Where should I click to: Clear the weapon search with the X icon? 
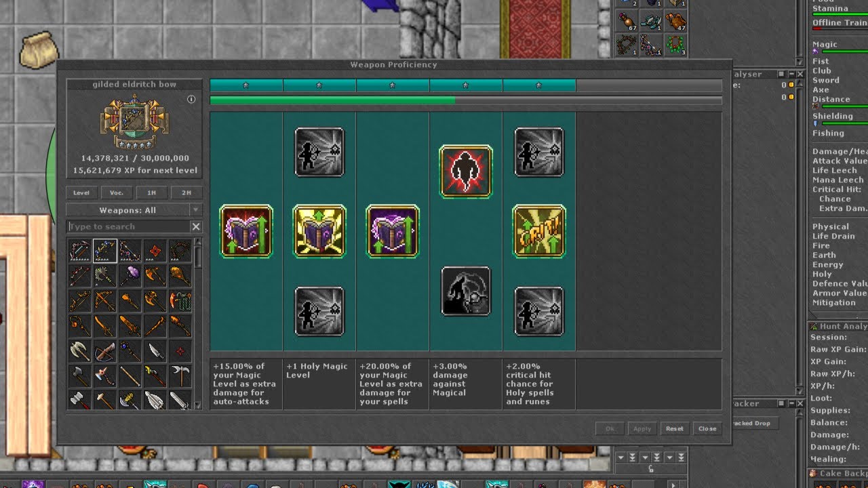coord(195,226)
